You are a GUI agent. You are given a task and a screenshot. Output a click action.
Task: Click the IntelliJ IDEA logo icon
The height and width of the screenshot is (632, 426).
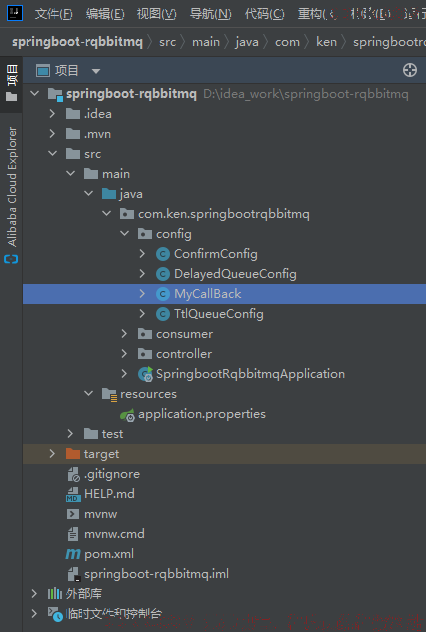[15, 13]
